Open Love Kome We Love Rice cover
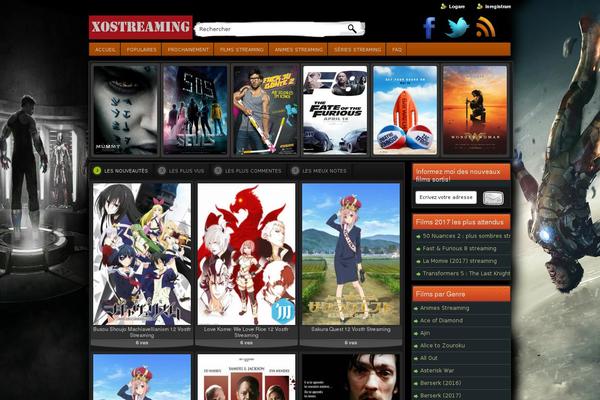 click(x=246, y=254)
